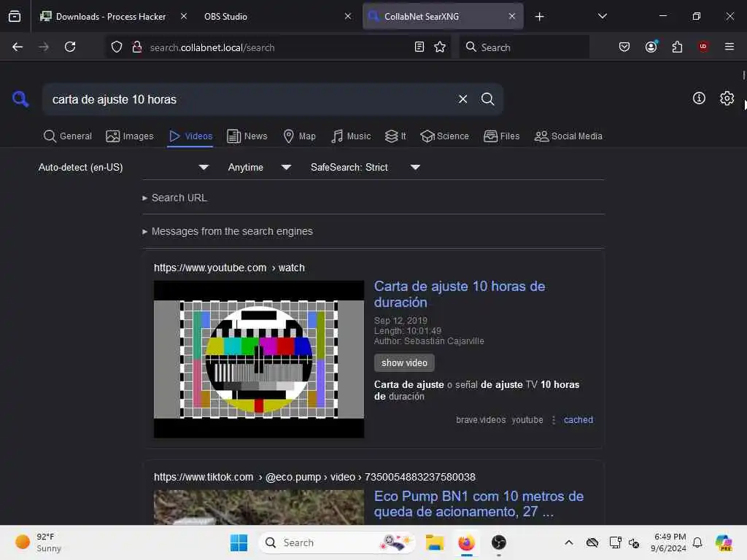Select the Map search category
Viewport: 747px width, 560px height.
(299, 136)
